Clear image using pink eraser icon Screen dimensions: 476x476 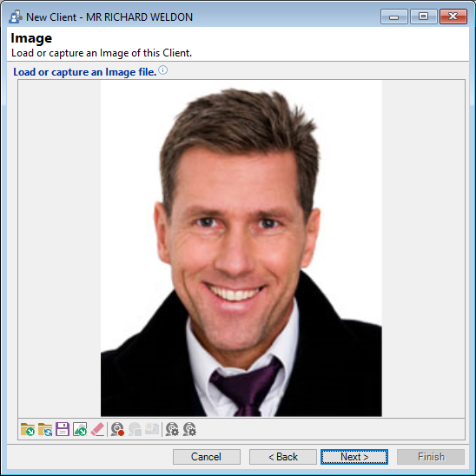(x=97, y=430)
